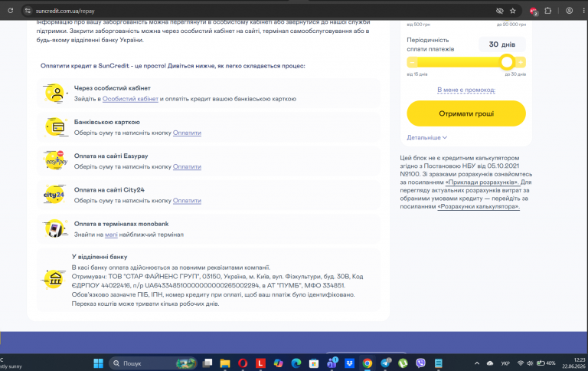This screenshot has width=588, height=371.
Task: Click 'Оплатити' link under City24 payment
Action: coord(187,201)
